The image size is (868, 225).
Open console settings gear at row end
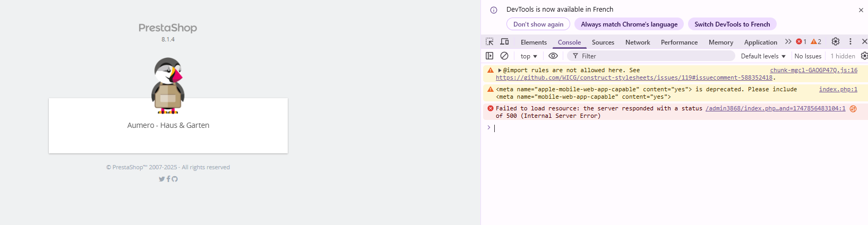tap(864, 56)
